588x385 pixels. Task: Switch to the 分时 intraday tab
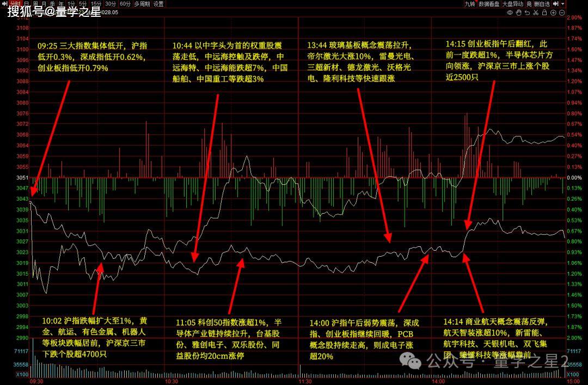pyautogui.click(x=15, y=4)
